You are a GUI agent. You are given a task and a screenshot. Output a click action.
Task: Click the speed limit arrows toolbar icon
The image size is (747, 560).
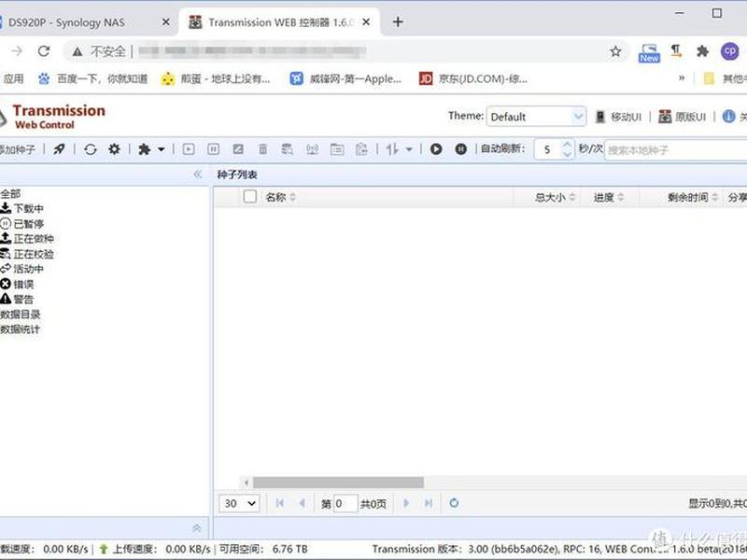coord(392,149)
